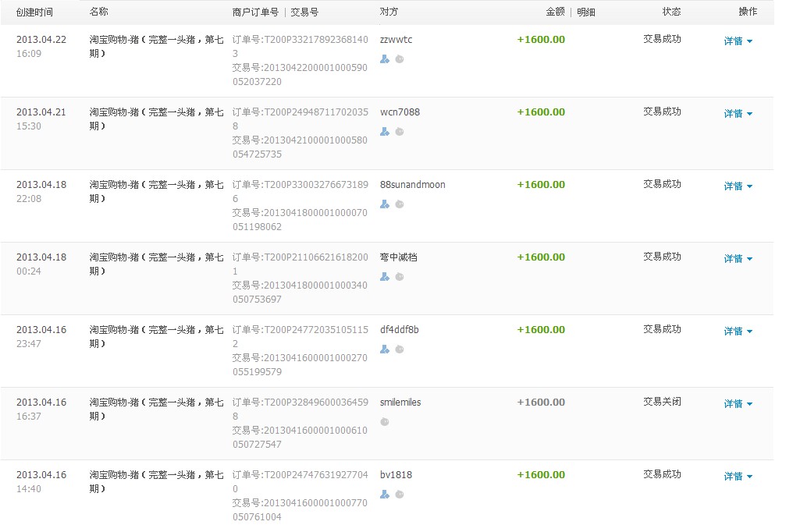Click the 创建时间 column header
793x532 pixels.
34,12
